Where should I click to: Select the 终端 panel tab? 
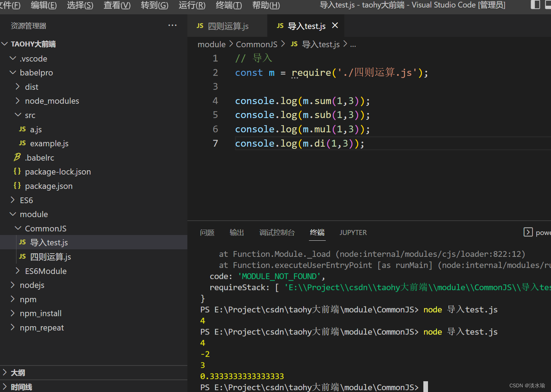click(x=317, y=232)
